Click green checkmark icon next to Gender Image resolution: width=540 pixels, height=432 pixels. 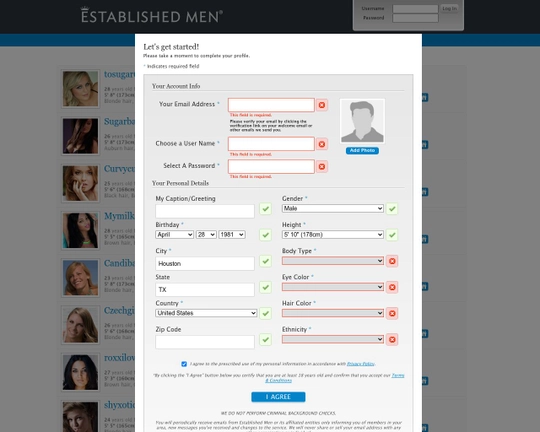point(392,209)
